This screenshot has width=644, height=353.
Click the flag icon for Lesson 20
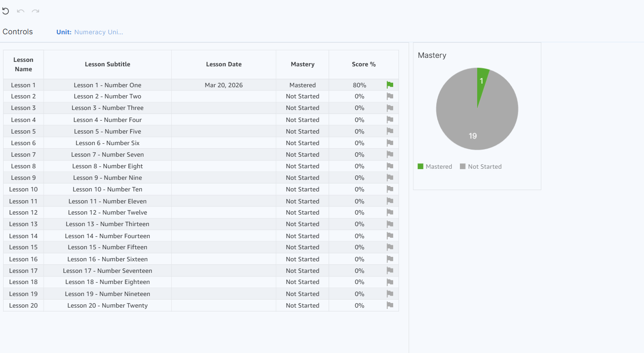coord(390,305)
